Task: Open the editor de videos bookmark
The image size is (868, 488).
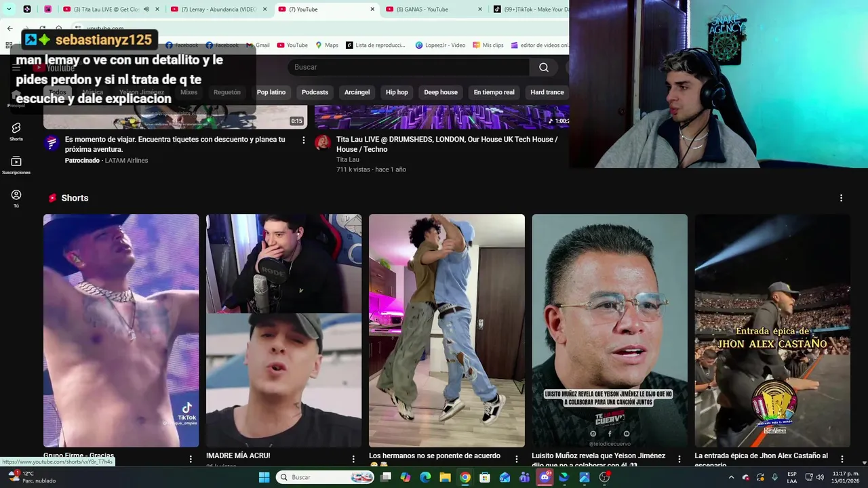Action: [540, 45]
